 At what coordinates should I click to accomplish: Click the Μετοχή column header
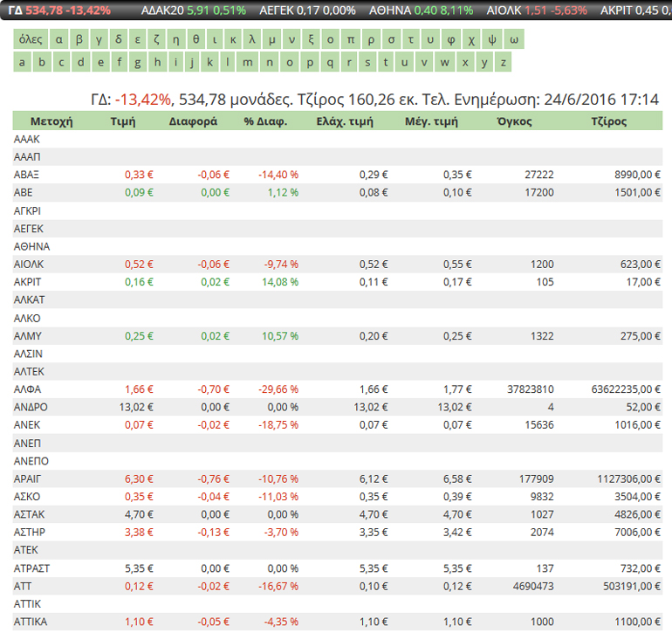coord(51,121)
